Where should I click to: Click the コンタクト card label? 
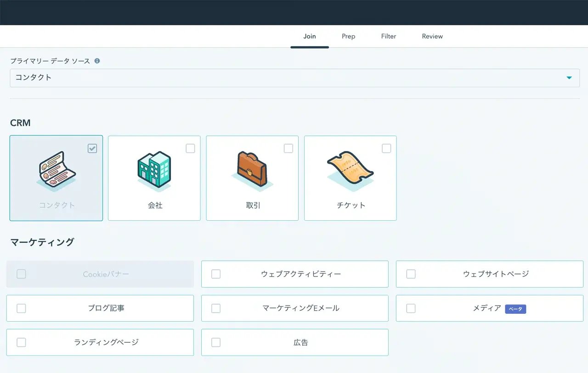pyautogui.click(x=57, y=205)
